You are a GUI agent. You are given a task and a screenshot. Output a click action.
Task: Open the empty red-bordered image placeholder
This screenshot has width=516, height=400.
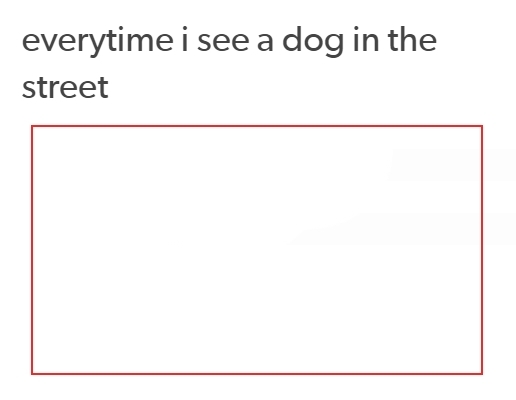point(257,250)
